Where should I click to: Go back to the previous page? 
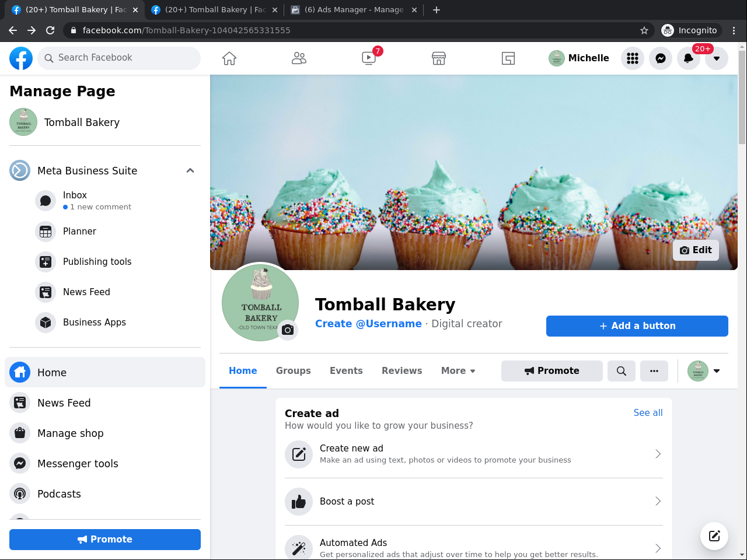click(x=13, y=30)
